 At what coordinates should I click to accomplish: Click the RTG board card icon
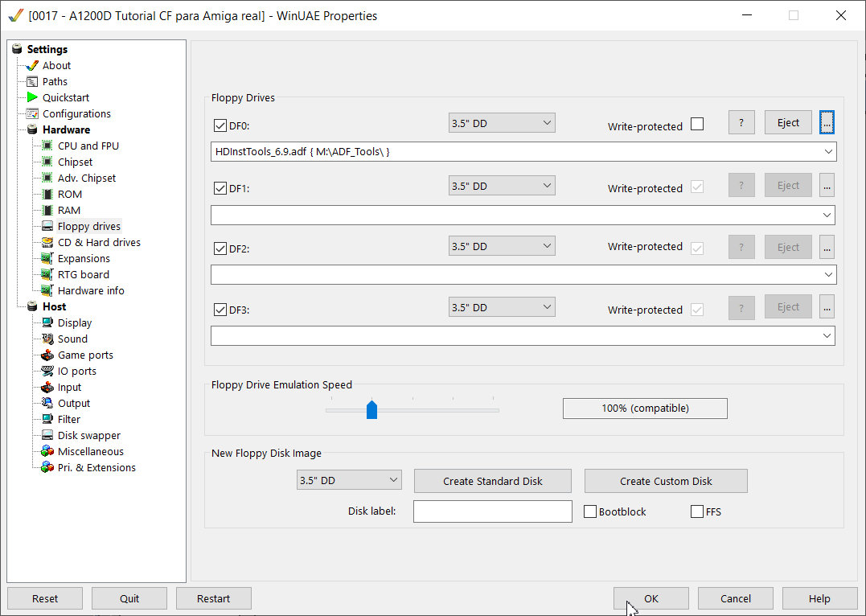point(47,274)
